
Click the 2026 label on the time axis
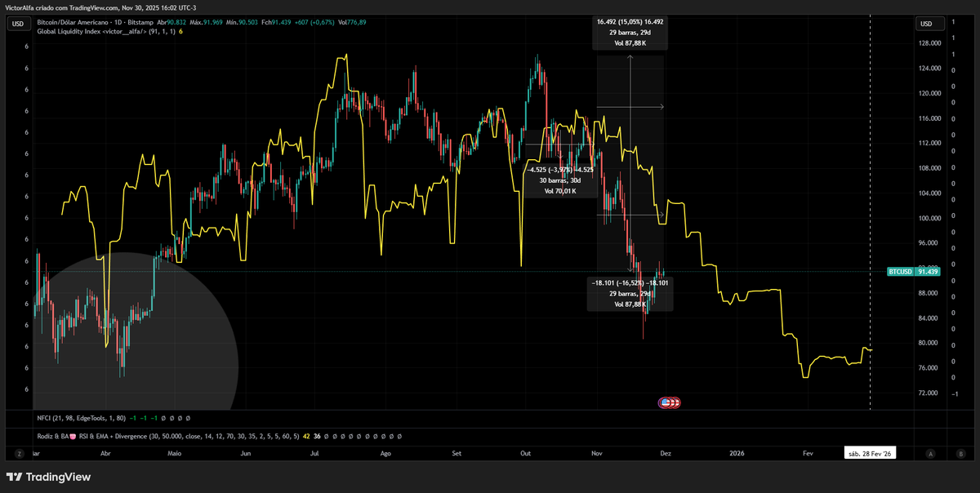pos(737,453)
